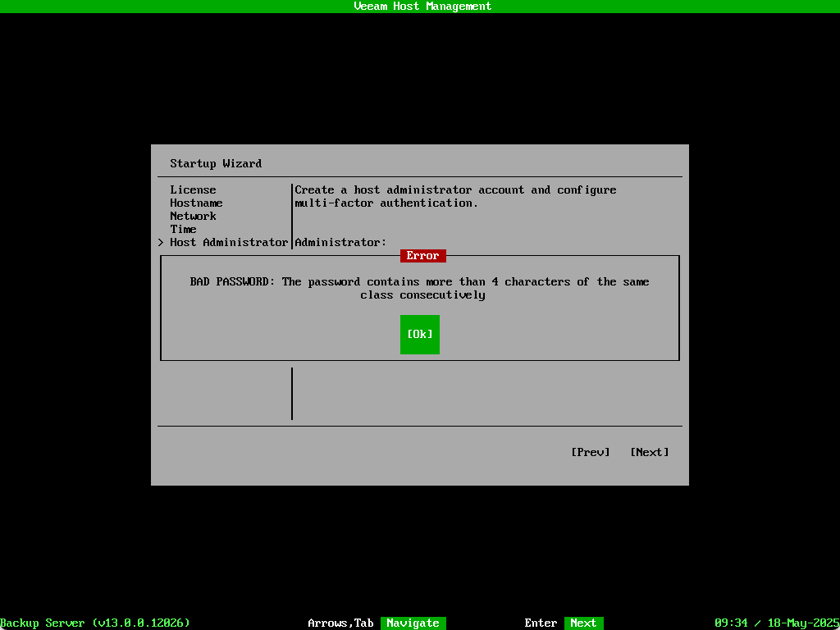Screen dimensions: 840x630
Task: Select the Host Administrator step
Action: tap(229, 242)
